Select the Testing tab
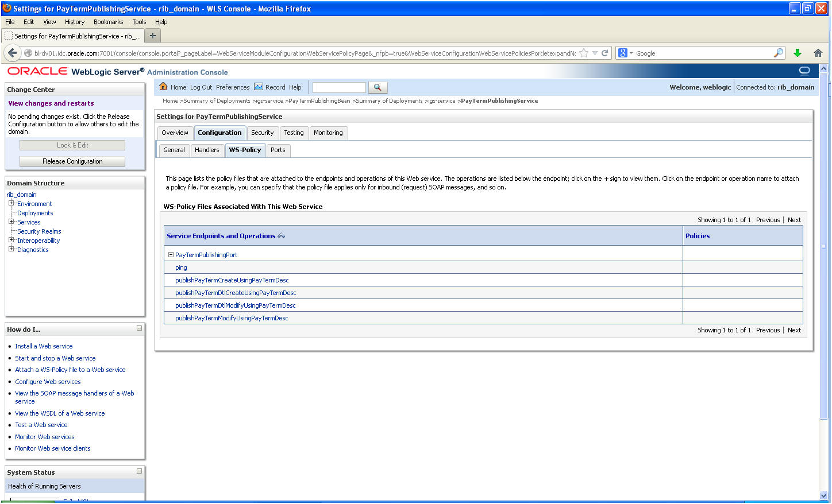This screenshot has width=832, height=504. [x=294, y=133]
